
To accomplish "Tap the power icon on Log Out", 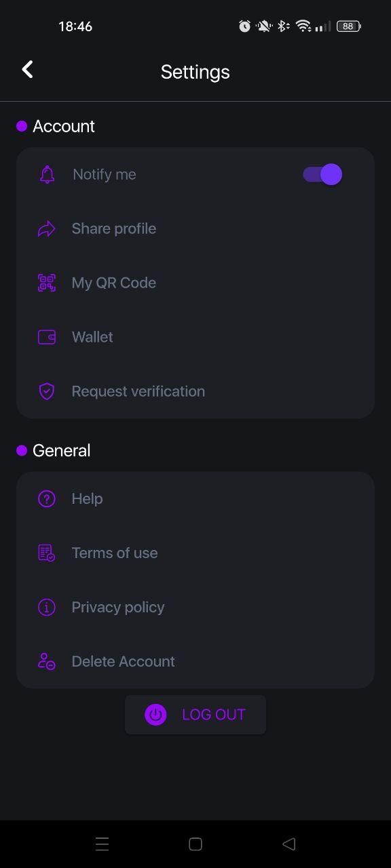I will (x=155, y=715).
